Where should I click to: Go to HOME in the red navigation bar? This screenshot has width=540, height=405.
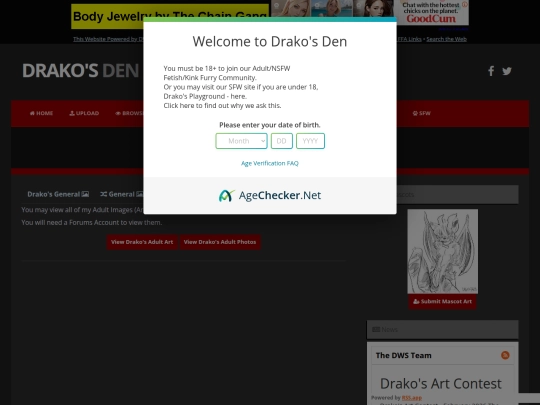(41, 113)
